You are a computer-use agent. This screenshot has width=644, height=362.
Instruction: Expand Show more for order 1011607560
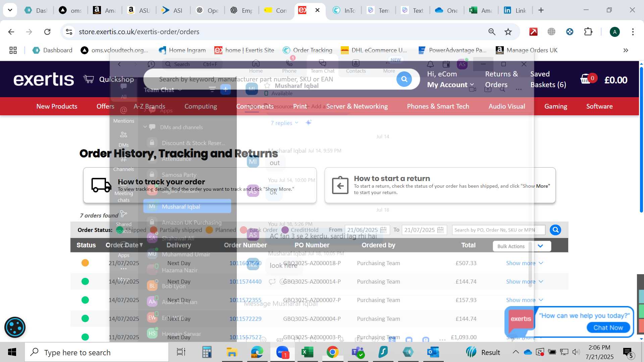pyautogui.click(x=525, y=263)
